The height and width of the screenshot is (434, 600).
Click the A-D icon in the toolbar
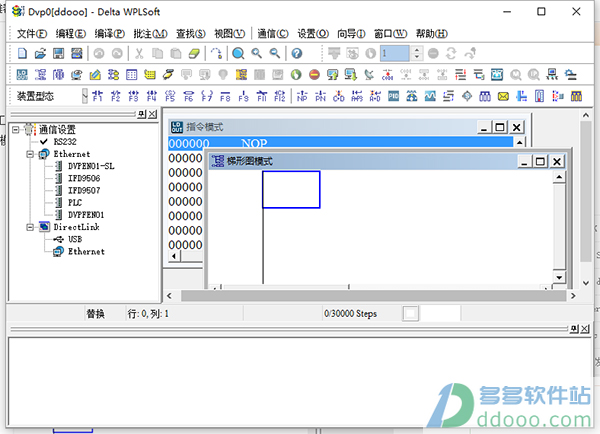(375, 96)
